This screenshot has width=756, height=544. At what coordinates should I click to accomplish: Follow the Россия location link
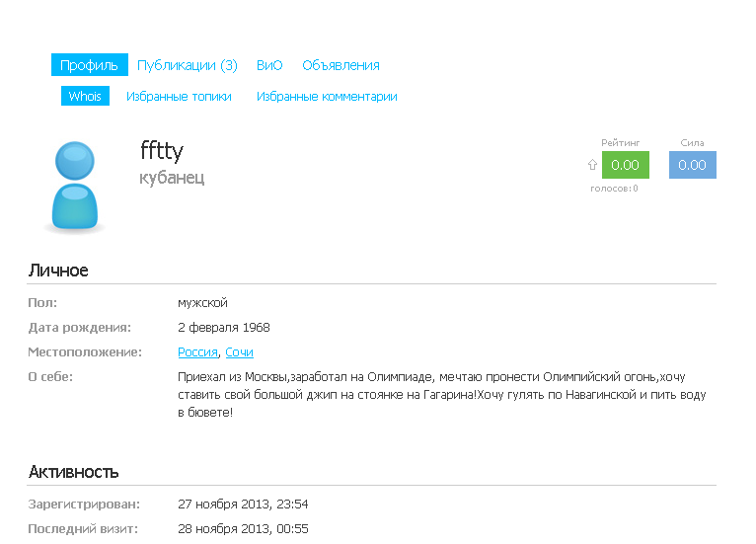point(197,352)
